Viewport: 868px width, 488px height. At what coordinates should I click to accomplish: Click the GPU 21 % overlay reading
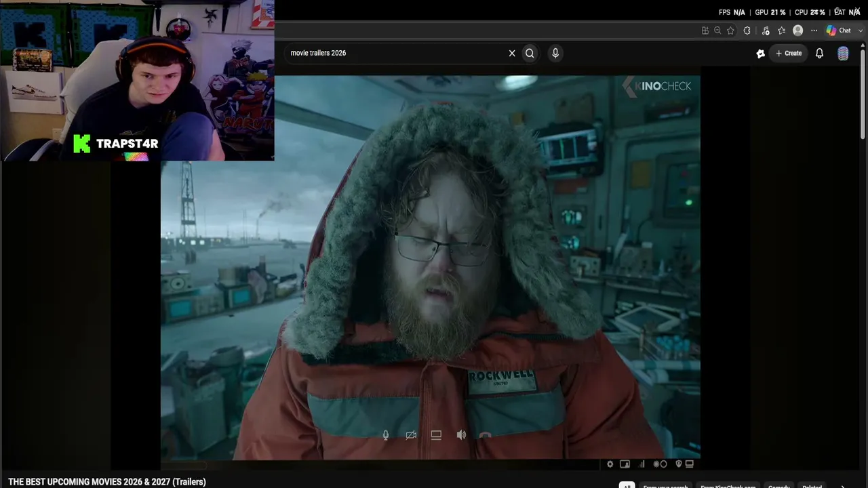tap(770, 12)
